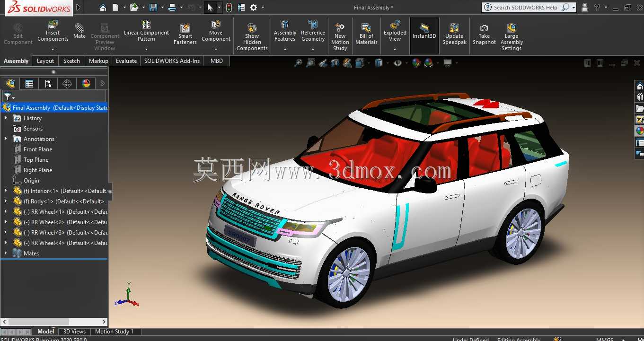Launch Smart Fasteners

[185, 34]
